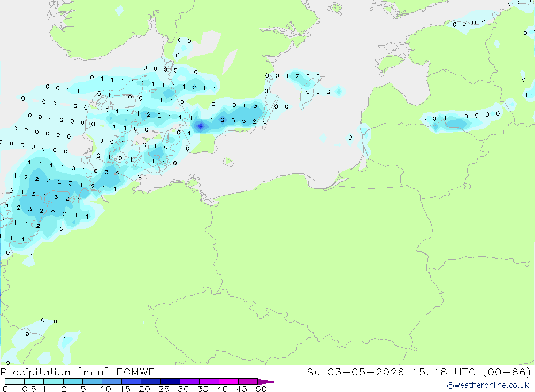Click the legend label "50"
This screenshot has width=535, height=392.
point(262,389)
